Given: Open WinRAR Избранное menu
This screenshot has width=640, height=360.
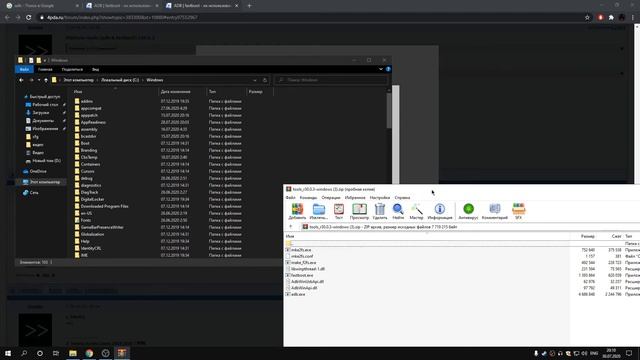Looking at the screenshot, I should (x=355, y=198).
